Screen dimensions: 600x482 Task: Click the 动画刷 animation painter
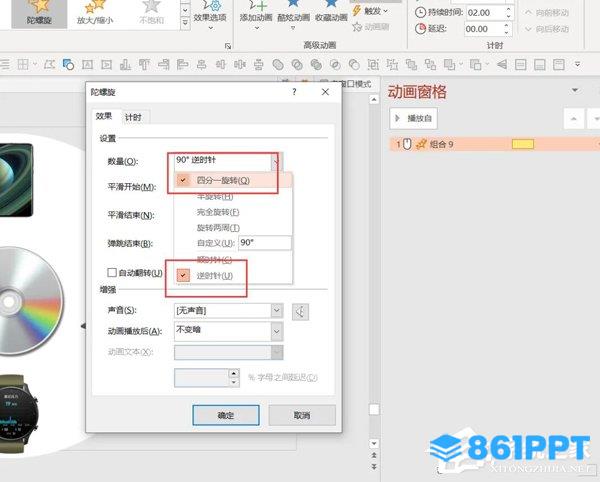371,27
